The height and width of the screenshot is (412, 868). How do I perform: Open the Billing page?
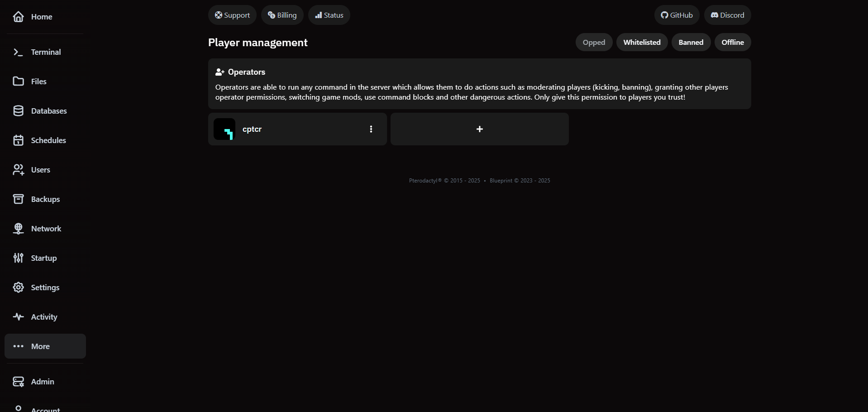tap(282, 14)
